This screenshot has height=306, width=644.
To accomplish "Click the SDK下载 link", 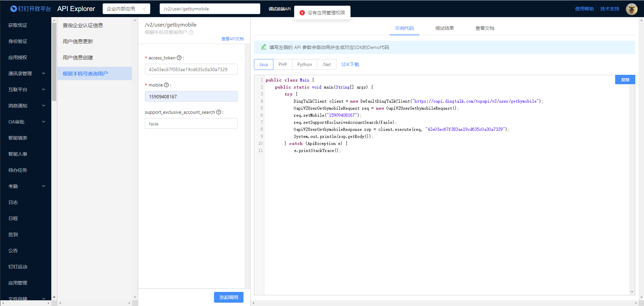I will [x=350, y=64].
